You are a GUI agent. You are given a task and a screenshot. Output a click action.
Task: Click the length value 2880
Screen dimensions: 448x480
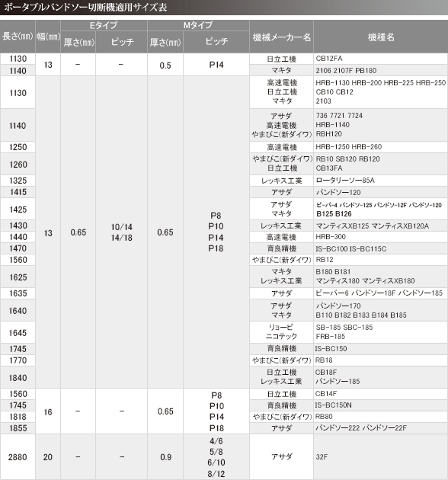coord(18,457)
